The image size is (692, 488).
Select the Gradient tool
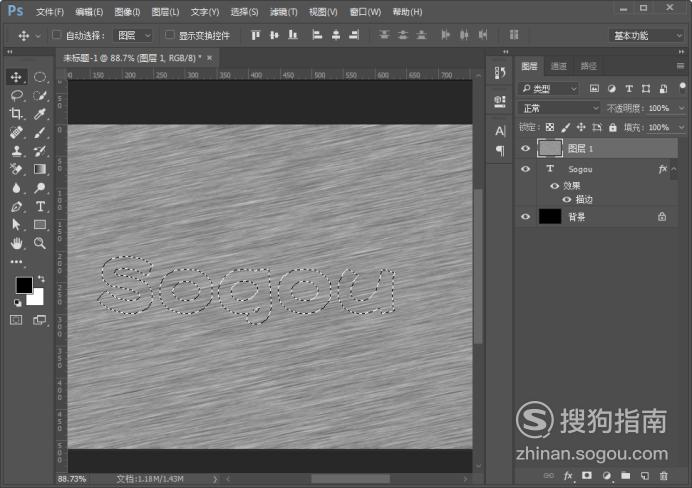pyautogui.click(x=40, y=169)
